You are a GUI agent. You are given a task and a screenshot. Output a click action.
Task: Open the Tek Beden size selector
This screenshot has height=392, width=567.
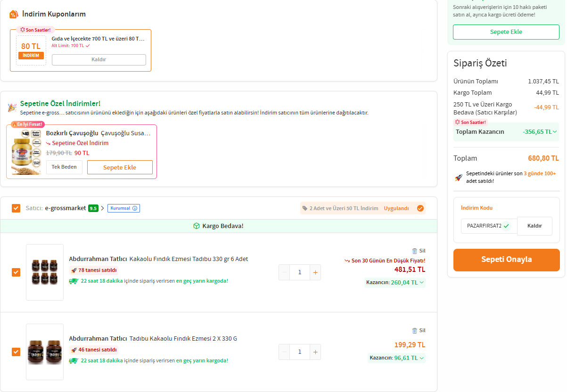(64, 167)
